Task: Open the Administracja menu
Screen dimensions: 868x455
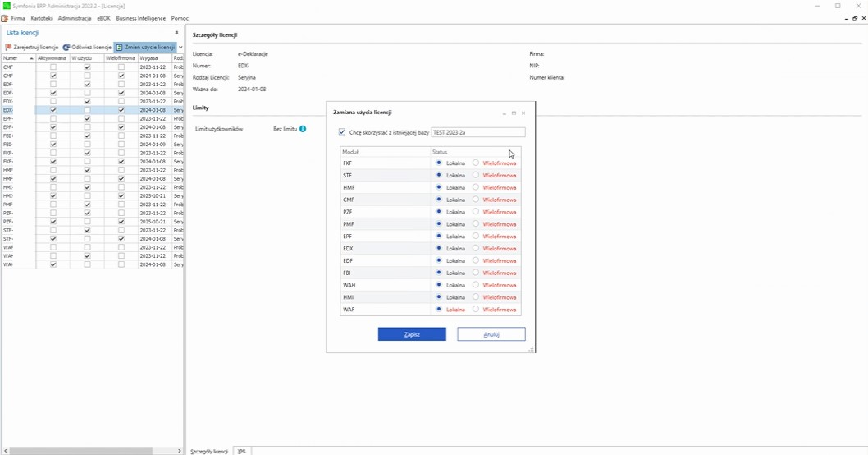Action: 75,18
